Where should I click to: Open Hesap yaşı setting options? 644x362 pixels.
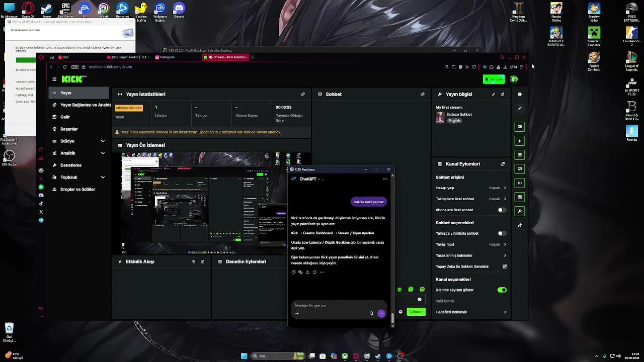coord(471,188)
